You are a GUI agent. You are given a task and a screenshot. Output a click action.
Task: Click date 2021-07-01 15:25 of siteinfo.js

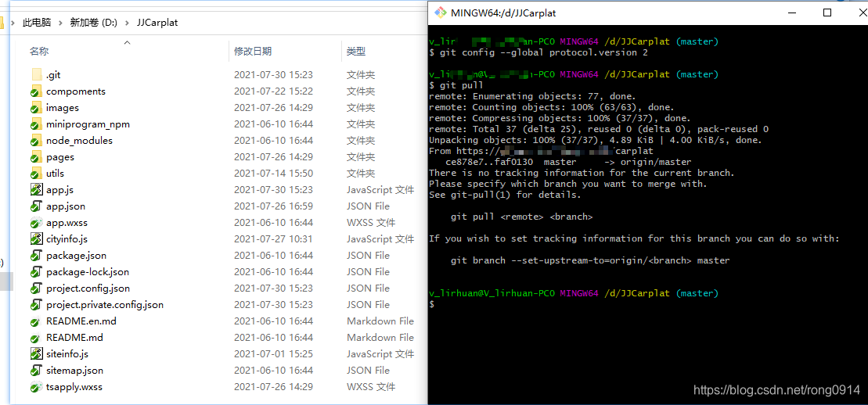(x=273, y=354)
